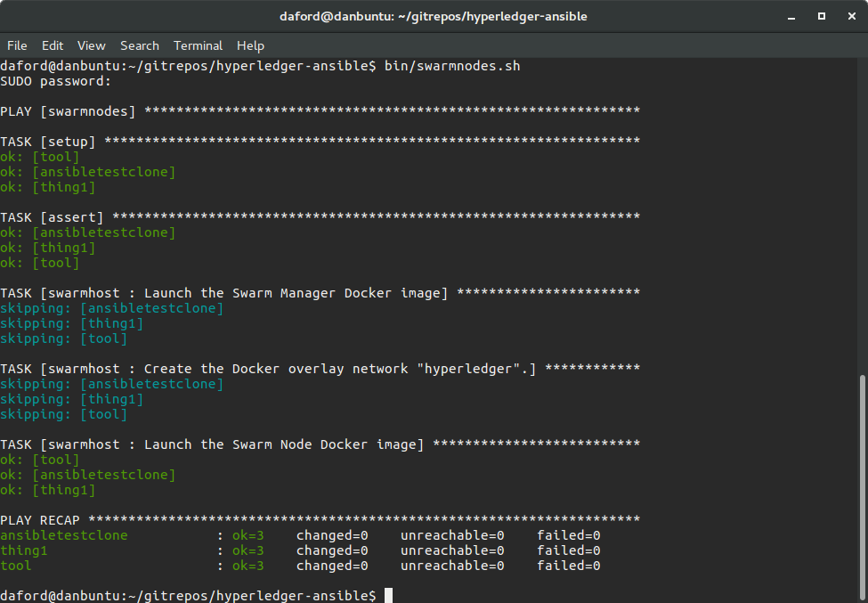This screenshot has height=603, width=868.
Task: Click 'skipping: [tool]' under overlay network task
Action: click(64, 414)
